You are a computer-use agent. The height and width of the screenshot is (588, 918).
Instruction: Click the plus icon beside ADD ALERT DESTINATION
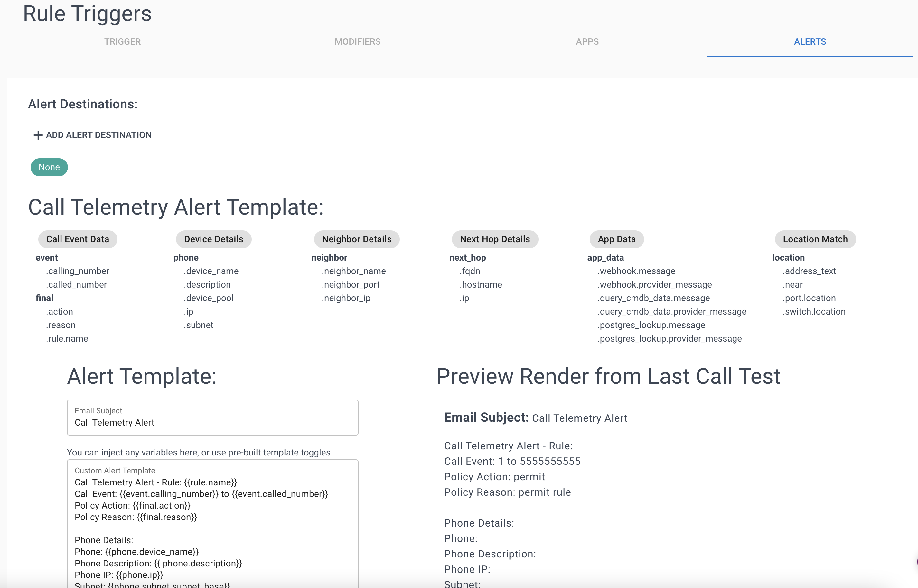pos(37,135)
